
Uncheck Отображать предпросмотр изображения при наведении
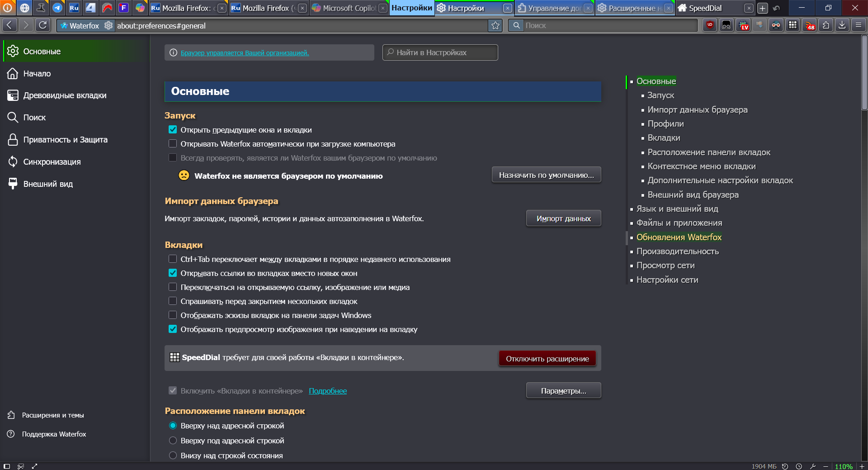pos(173,329)
